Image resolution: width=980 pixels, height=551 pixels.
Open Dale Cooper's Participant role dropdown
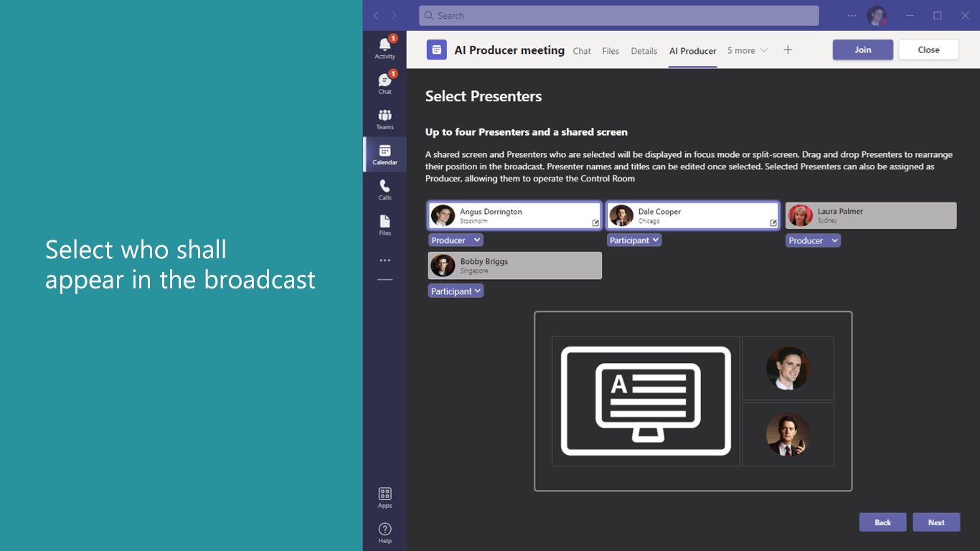[x=633, y=240]
